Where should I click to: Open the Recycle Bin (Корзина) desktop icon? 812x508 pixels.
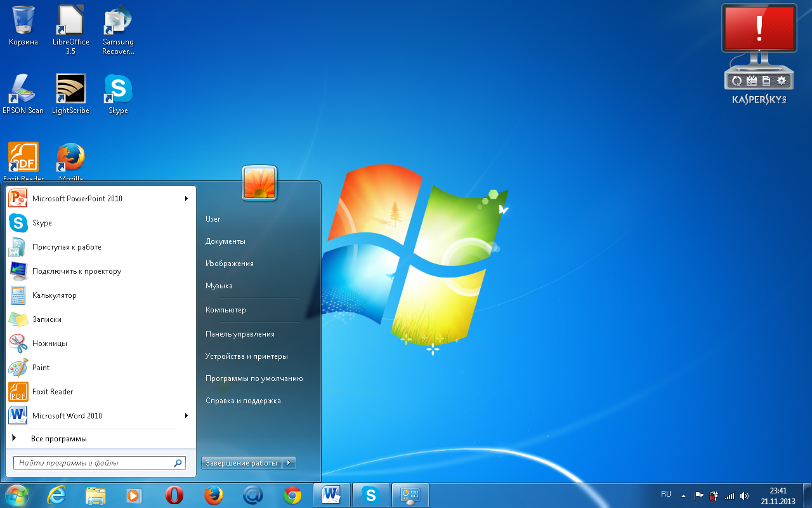coord(23,25)
